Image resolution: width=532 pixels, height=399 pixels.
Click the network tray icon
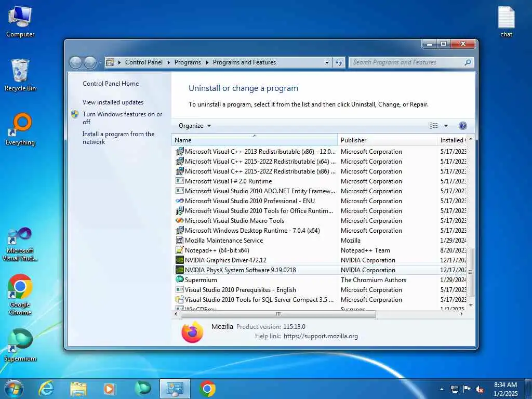(454, 389)
